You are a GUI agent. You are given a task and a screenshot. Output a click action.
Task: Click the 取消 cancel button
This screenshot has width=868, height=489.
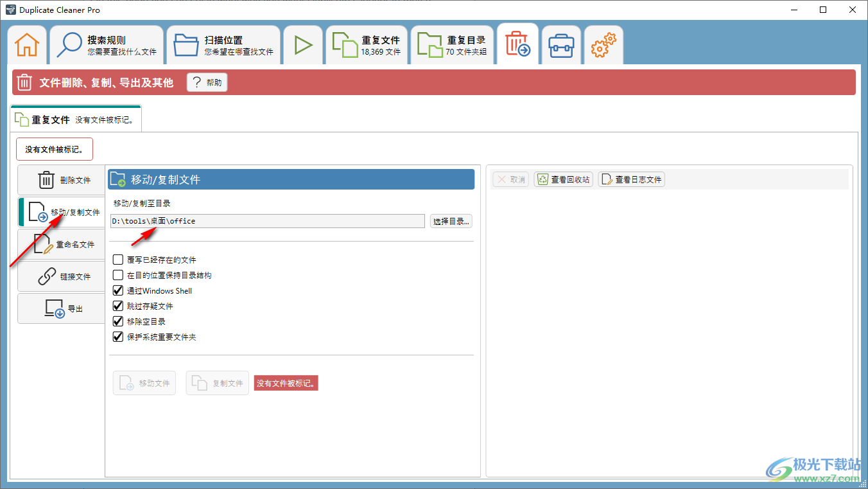click(x=511, y=179)
